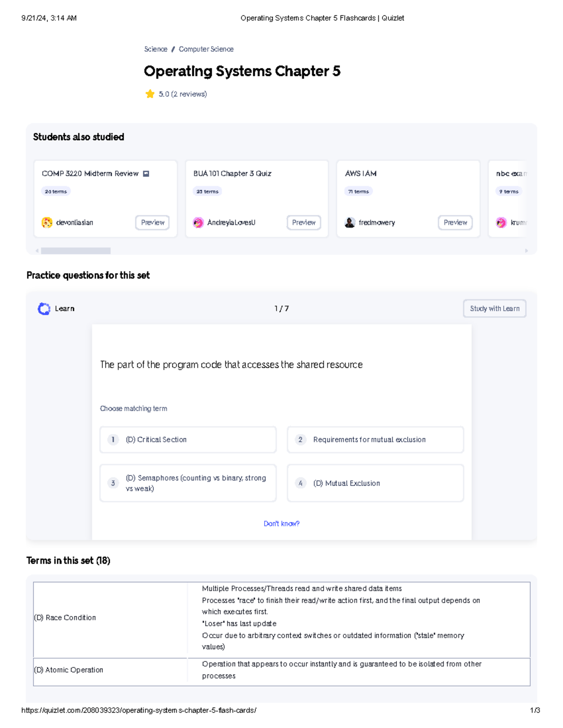Click AndreyiaLovesU's profile avatar
This screenshot has width=563, height=728.
198,223
